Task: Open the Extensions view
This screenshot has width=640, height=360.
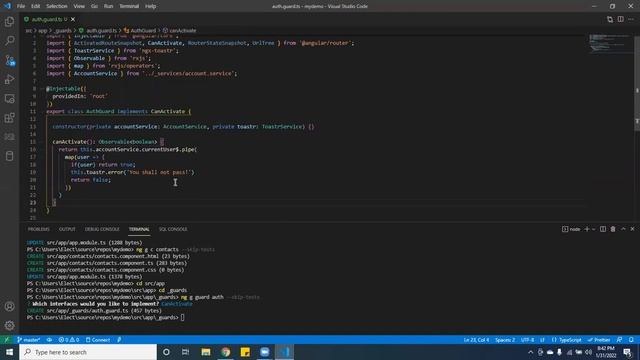Action: coord(9,118)
